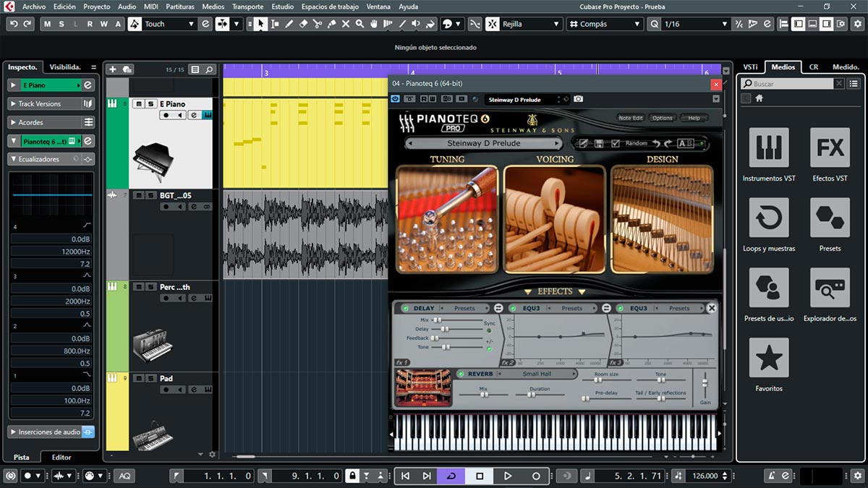
Task: Toggle Pianoteq plugin power button
Action: [396, 99]
